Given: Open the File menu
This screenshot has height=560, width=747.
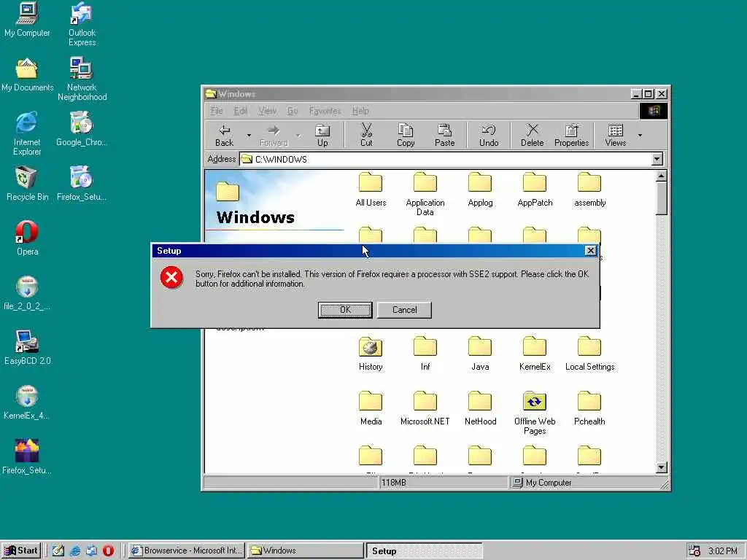Looking at the screenshot, I should pos(216,111).
